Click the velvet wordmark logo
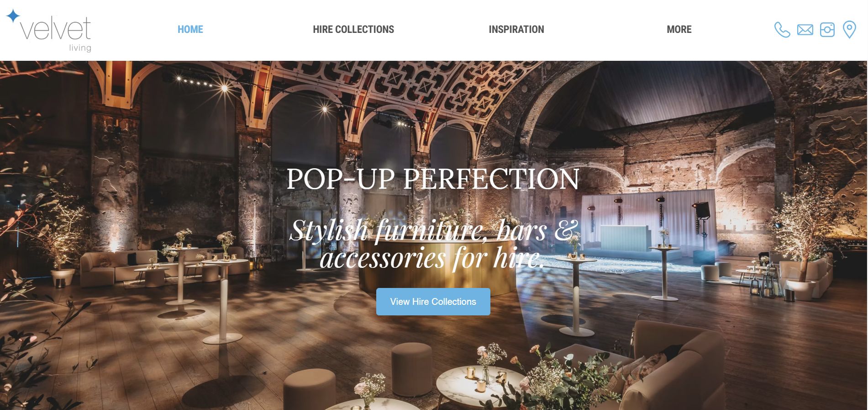The height and width of the screenshot is (410, 868). (x=55, y=29)
